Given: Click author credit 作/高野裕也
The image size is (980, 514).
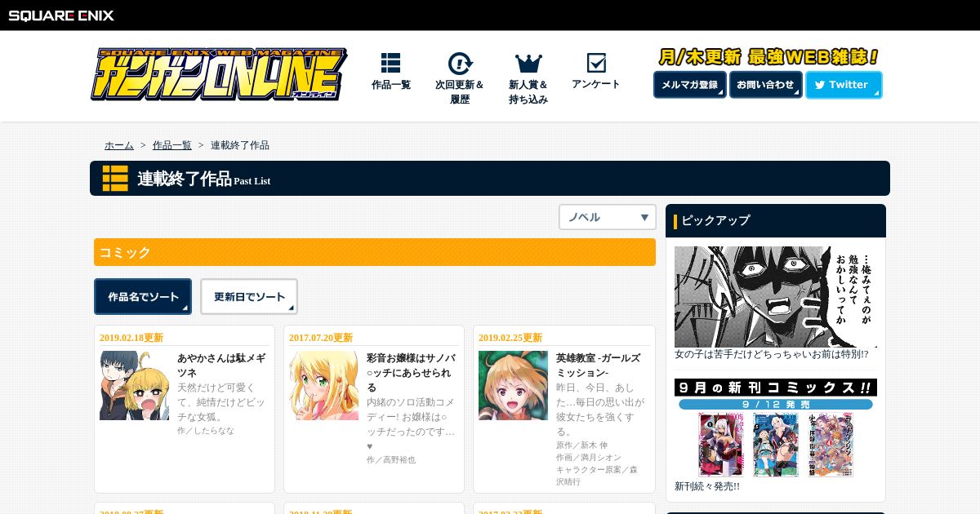Looking at the screenshot, I should point(391,459).
